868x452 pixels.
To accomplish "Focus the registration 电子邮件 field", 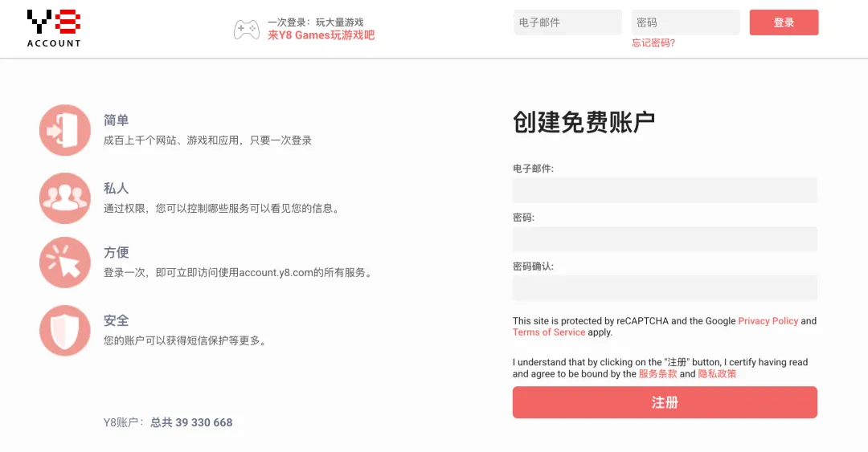I will 665,190.
